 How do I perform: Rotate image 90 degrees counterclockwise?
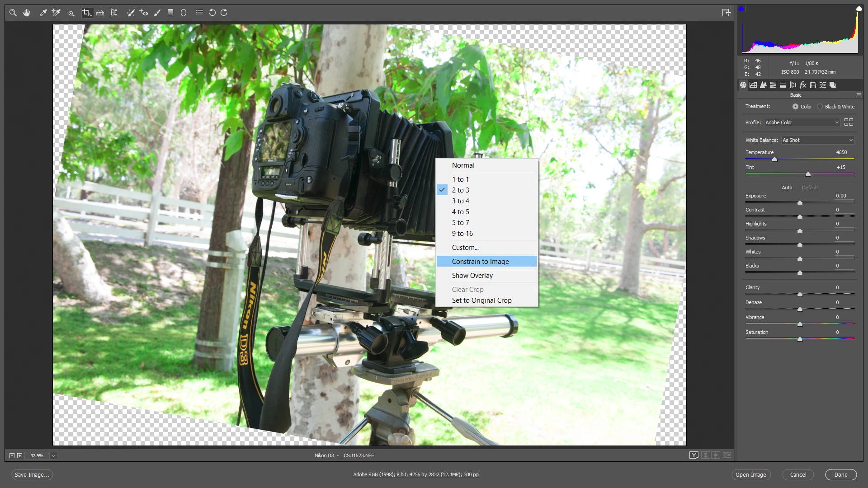coord(212,13)
